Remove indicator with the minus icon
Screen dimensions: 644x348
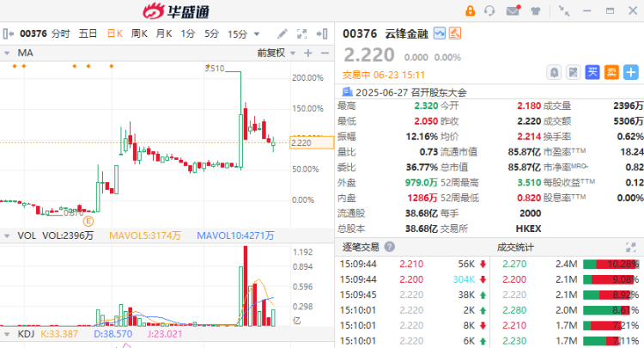click(325, 53)
